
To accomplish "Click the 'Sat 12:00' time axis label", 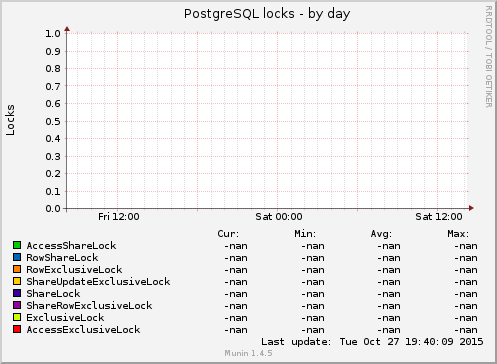I will [439, 217].
